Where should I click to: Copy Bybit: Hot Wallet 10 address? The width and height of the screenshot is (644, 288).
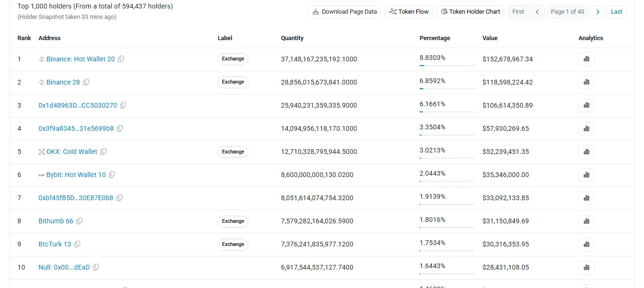click(x=112, y=175)
